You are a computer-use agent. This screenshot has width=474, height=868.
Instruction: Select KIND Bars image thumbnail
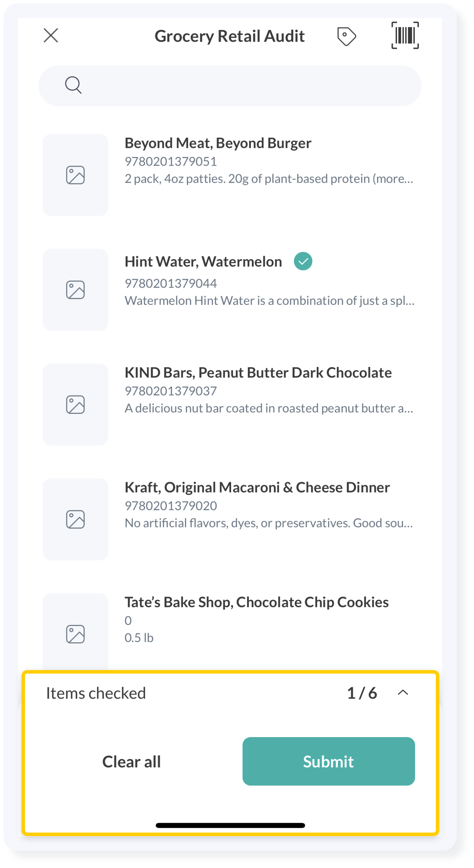75,404
